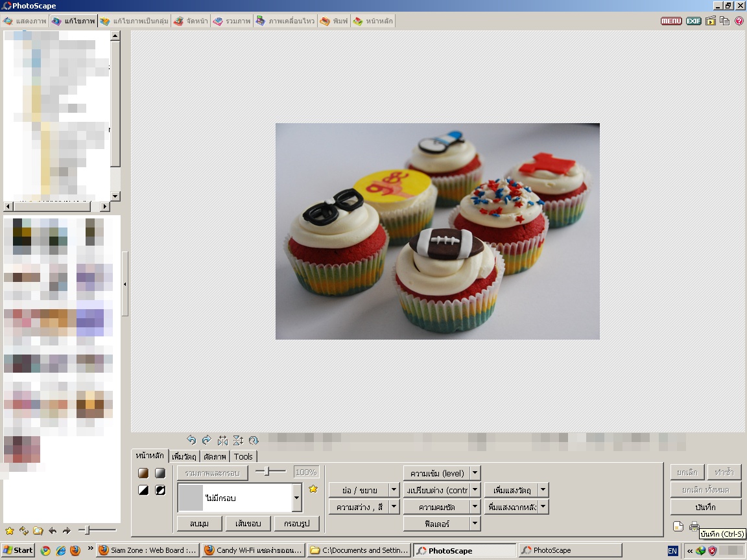
Task: Switch to Siam Zone Web Board taskbar window
Action: pyautogui.click(x=148, y=550)
